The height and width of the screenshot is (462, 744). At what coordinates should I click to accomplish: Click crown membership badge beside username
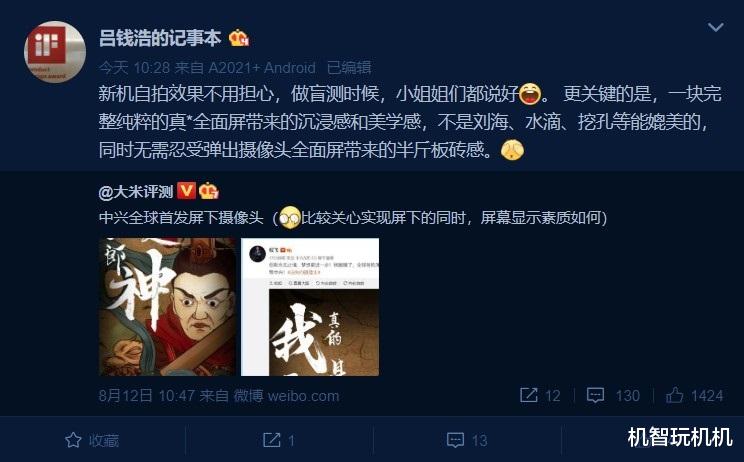[x=239, y=38]
